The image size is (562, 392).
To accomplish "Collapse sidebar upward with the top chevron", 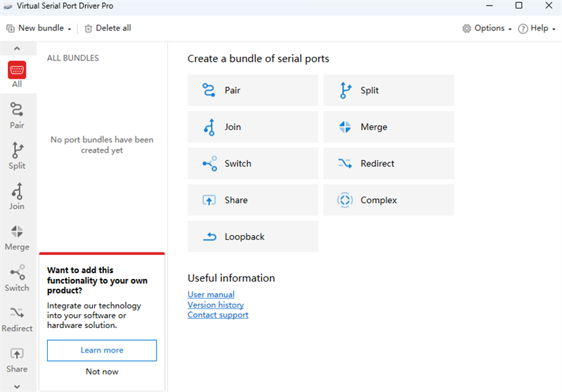I will click(17, 48).
